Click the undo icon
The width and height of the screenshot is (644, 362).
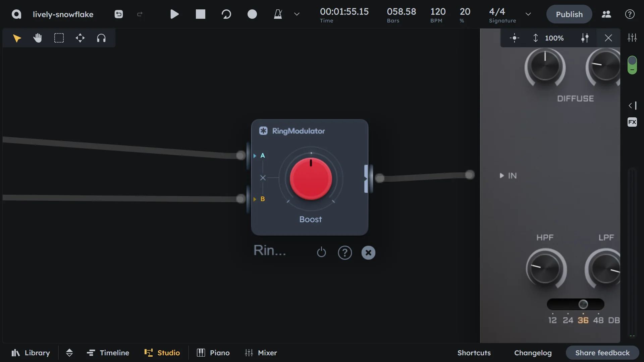(118, 14)
